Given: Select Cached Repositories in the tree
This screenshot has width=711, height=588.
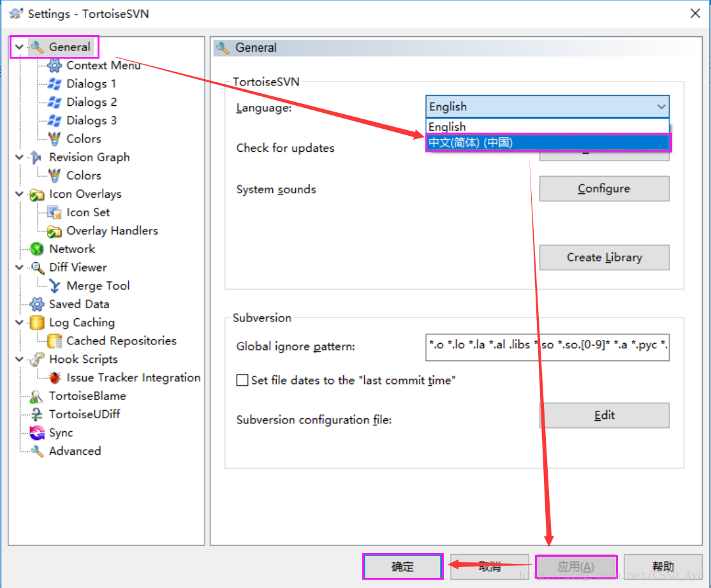Looking at the screenshot, I should 121,341.
